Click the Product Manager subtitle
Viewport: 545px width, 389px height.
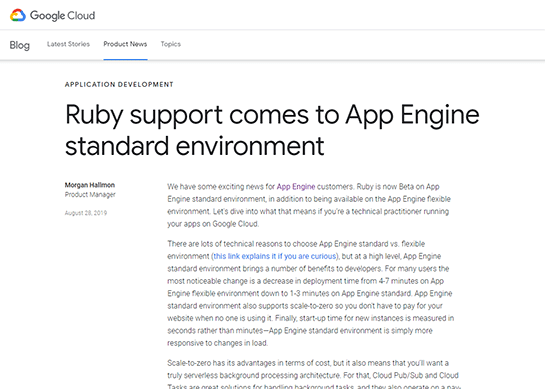[x=90, y=195]
